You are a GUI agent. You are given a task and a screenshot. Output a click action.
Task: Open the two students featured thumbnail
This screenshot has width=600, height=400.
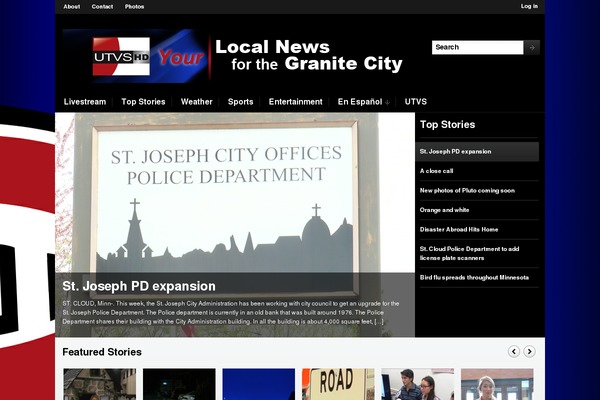418,384
